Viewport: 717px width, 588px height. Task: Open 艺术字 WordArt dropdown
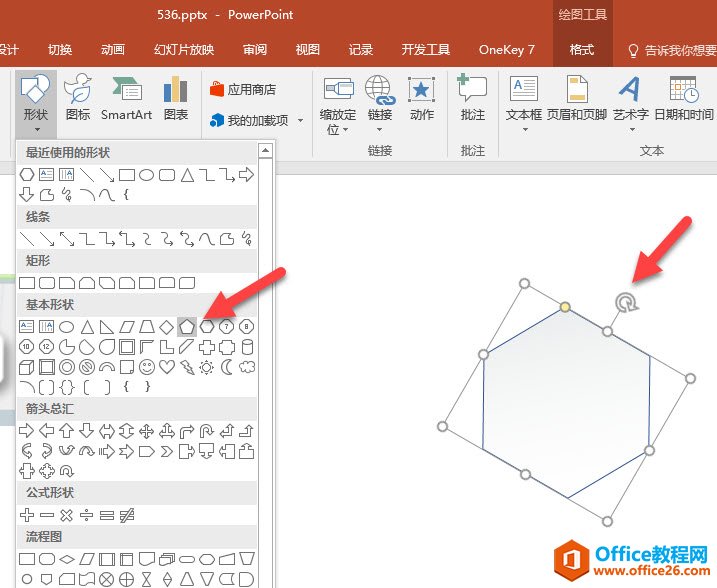click(x=631, y=103)
